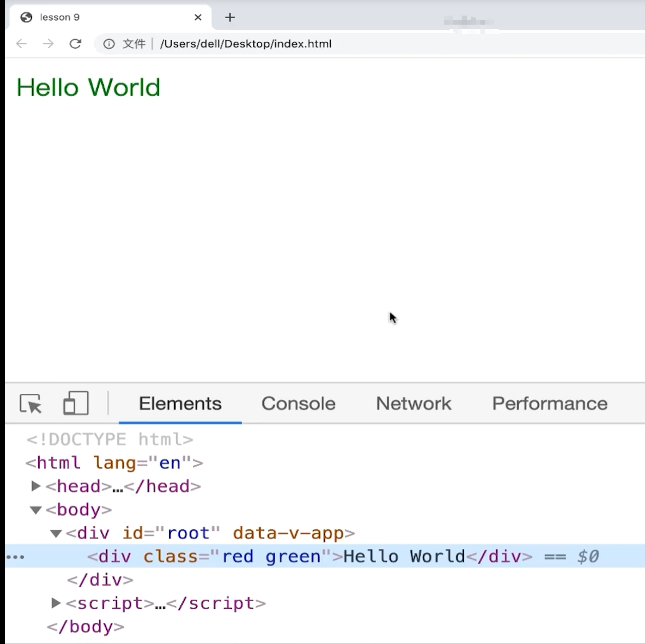The height and width of the screenshot is (644, 645).
Task: Select the html lang="en" line
Action: point(114,463)
